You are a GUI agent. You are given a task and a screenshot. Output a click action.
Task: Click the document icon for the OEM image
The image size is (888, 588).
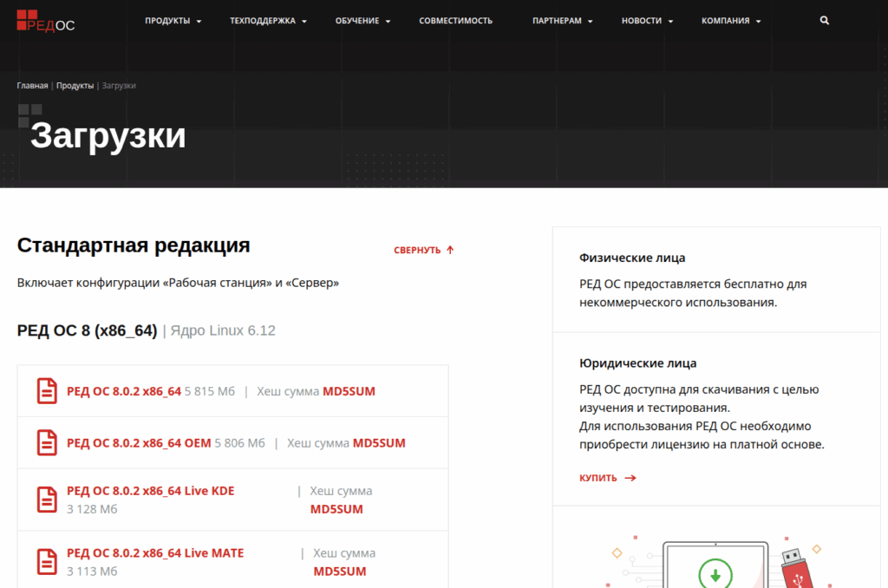(49, 442)
